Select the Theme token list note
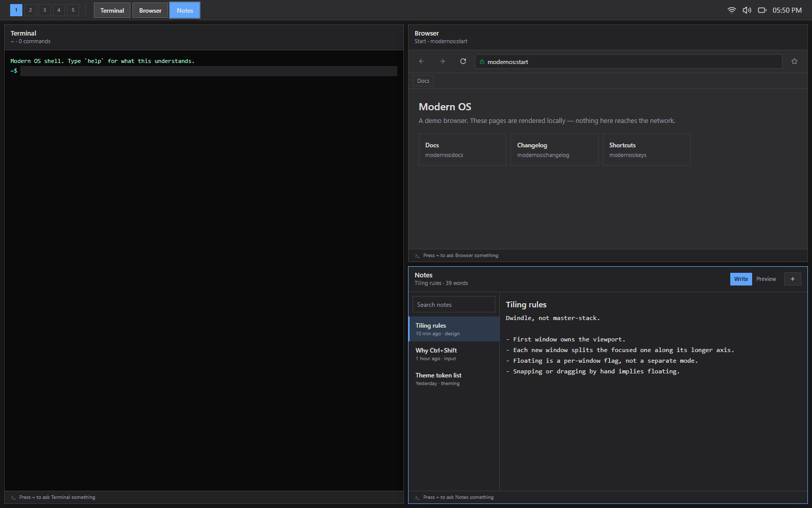The image size is (812, 508). point(454,379)
